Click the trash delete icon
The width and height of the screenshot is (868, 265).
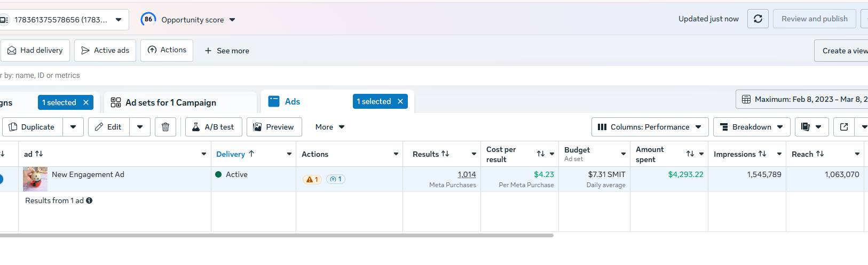coord(165,127)
